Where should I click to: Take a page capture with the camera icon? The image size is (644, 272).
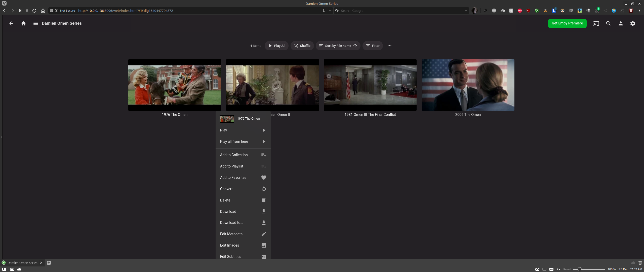538,269
